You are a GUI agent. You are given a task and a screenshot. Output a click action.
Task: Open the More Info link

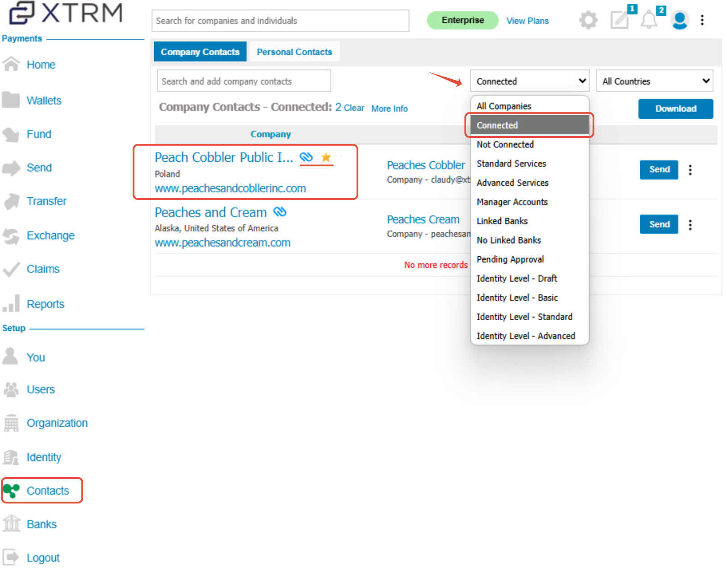coord(389,108)
